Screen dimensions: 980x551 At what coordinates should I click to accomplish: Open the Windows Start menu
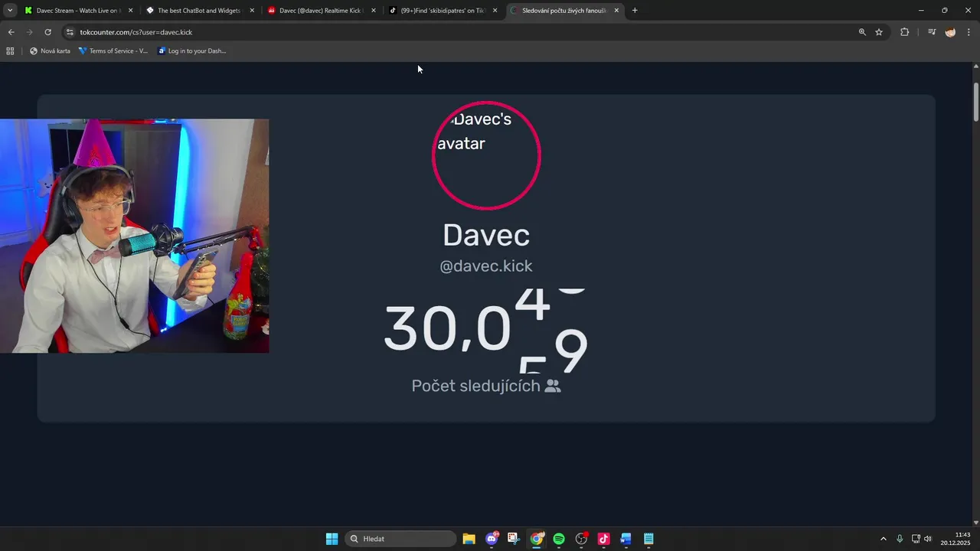click(332, 539)
